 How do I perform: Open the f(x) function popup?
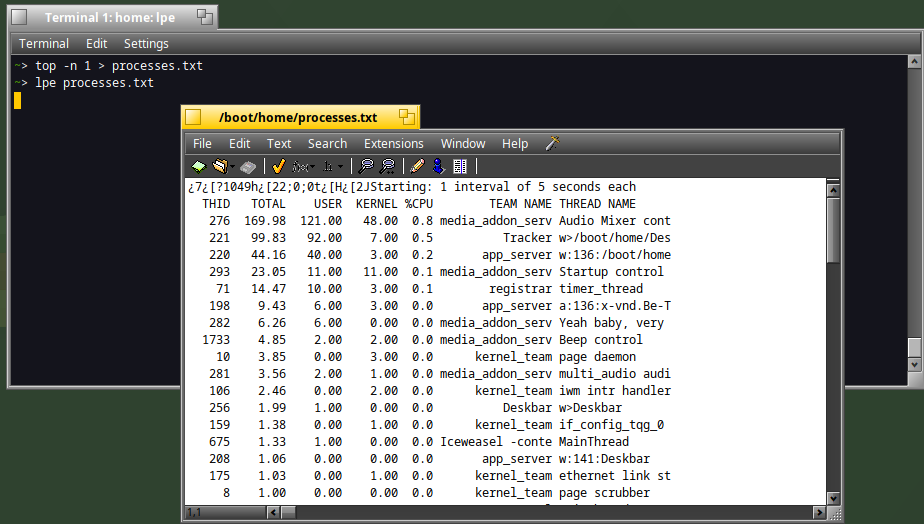tap(303, 167)
